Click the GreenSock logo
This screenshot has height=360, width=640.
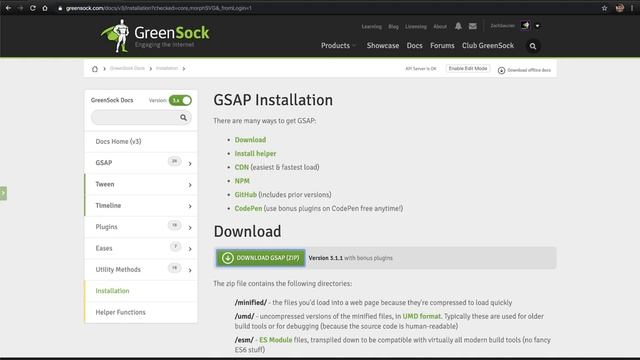155,36
